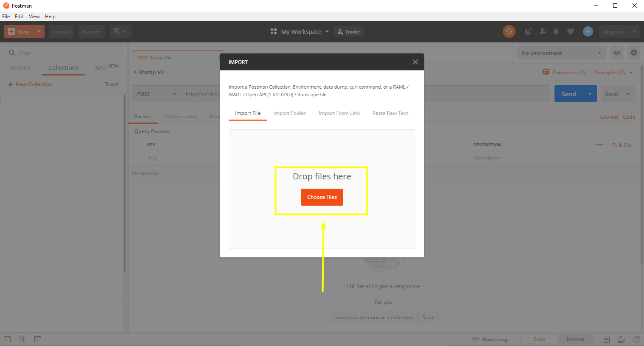Open the New button dropdown arrow
Viewport: 644px width, 346px height.
[x=38, y=31]
